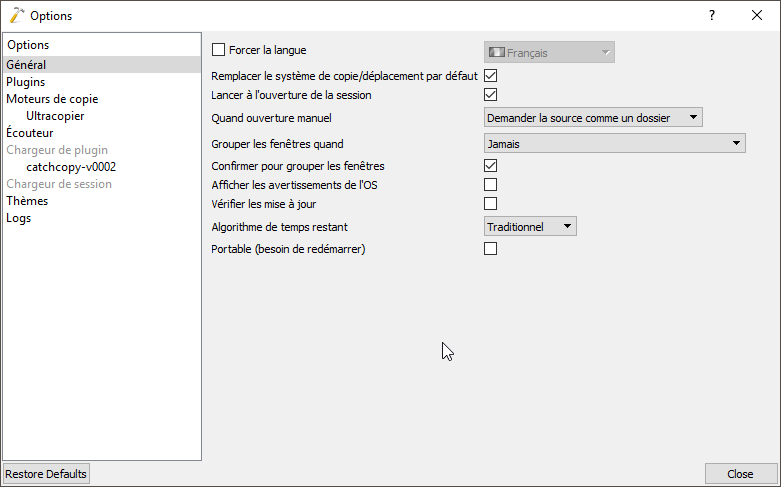The image size is (781, 487).
Task: Enable the Forcer la langue checkbox
Action: click(x=219, y=49)
